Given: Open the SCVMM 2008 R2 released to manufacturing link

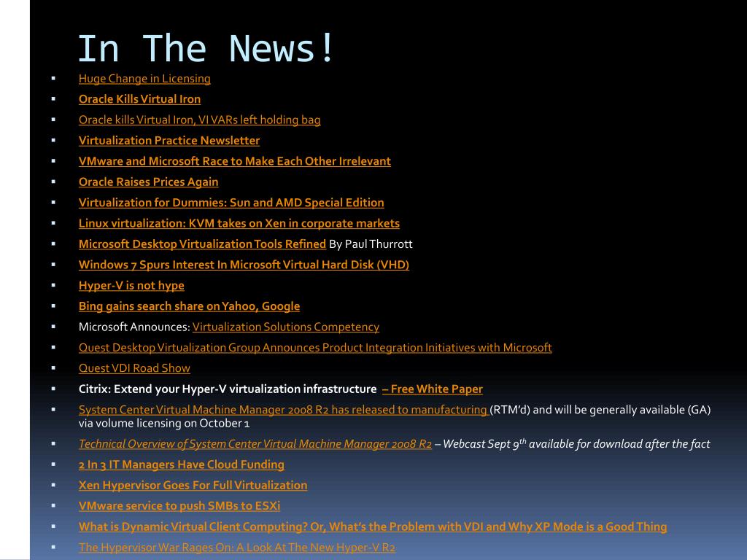Looking at the screenshot, I should tap(284, 410).
